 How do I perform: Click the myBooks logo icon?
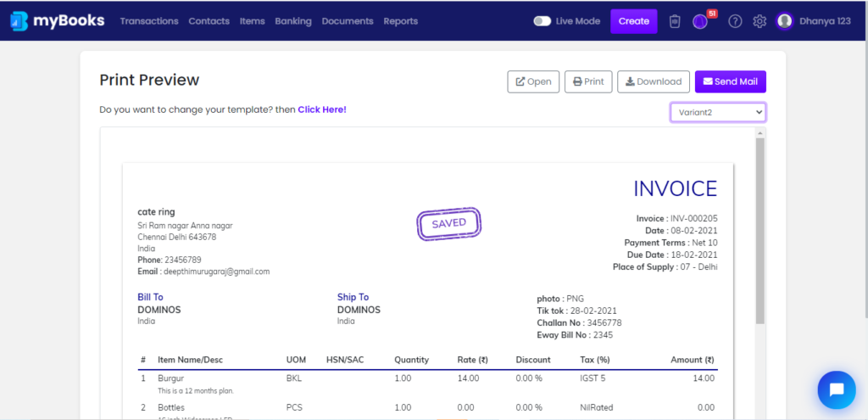coord(19,21)
